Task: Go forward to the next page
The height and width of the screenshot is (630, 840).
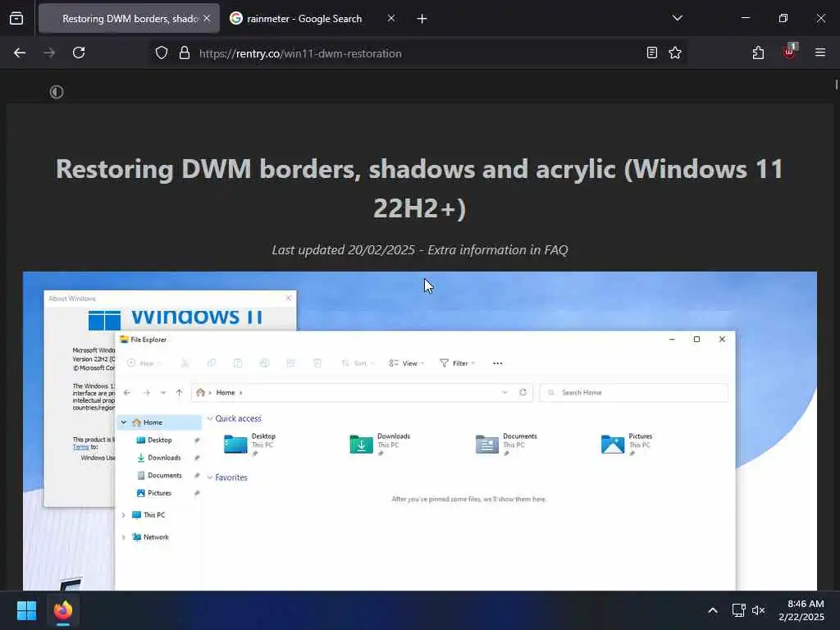Action: point(49,52)
